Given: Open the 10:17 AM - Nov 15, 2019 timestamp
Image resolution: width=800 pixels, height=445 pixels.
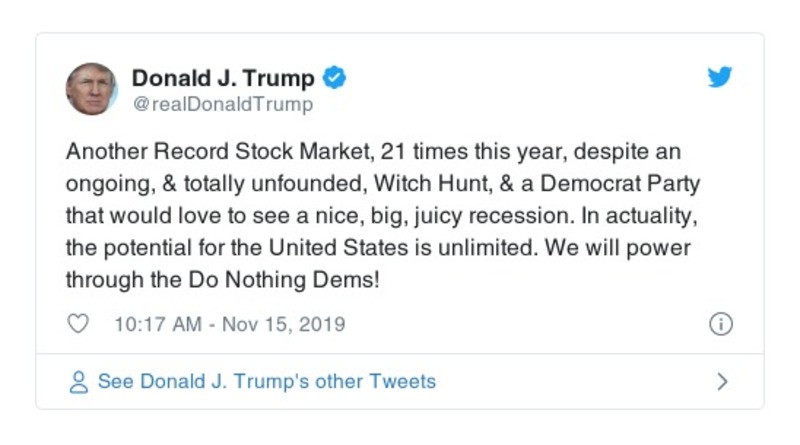Looking at the screenshot, I should click(x=229, y=324).
